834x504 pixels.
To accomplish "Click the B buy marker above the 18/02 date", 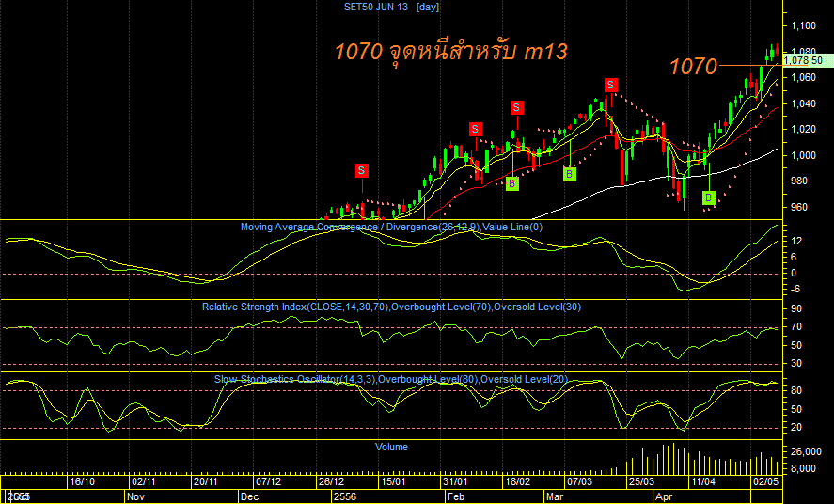I will (512, 184).
